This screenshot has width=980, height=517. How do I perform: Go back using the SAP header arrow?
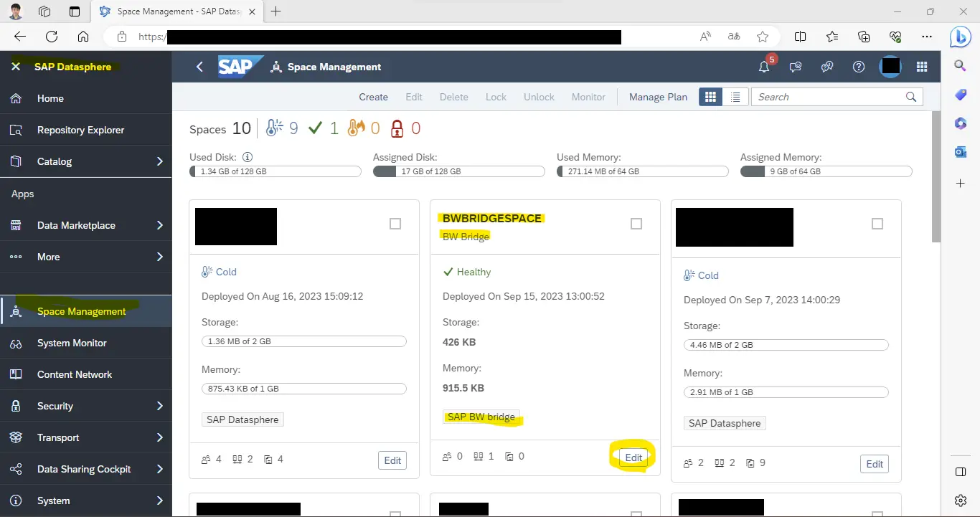point(200,67)
